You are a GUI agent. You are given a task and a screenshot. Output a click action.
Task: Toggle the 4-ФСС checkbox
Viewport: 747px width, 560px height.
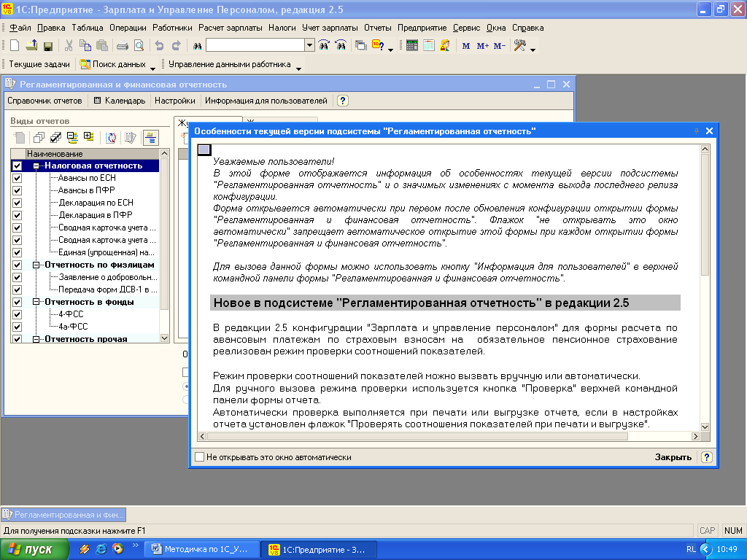(x=18, y=314)
